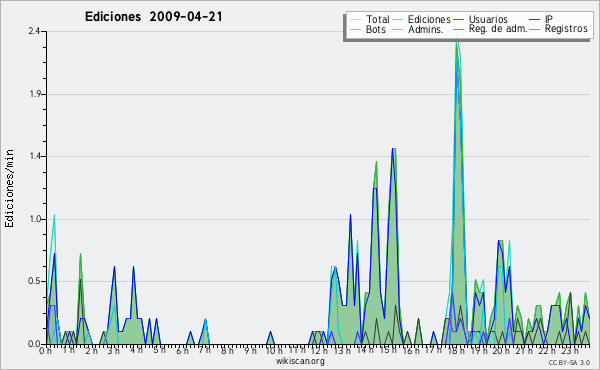Viewport: 600px width, 370px height.
Task: Click the 'Registros' legend entry
Action: 566,29
